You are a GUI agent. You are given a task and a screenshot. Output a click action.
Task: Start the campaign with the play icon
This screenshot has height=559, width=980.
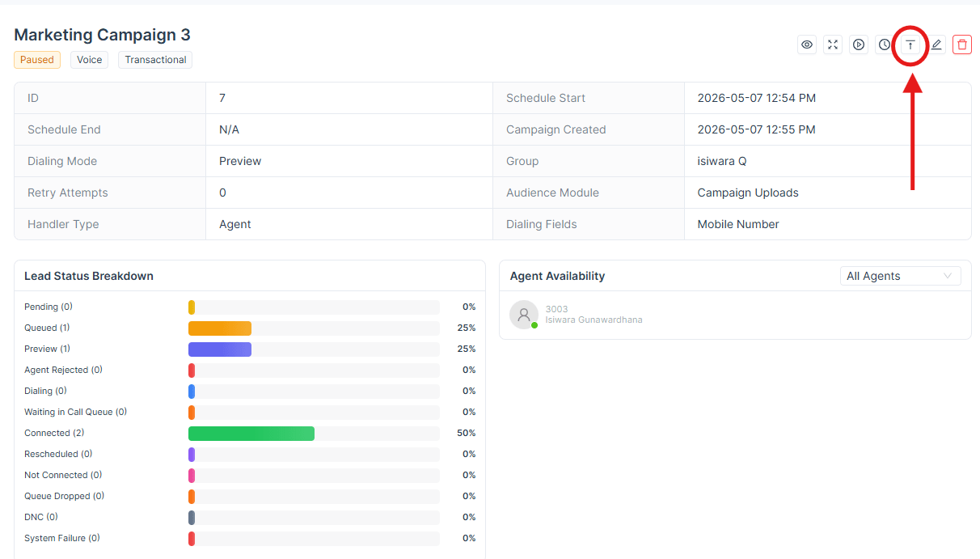(x=859, y=44)
